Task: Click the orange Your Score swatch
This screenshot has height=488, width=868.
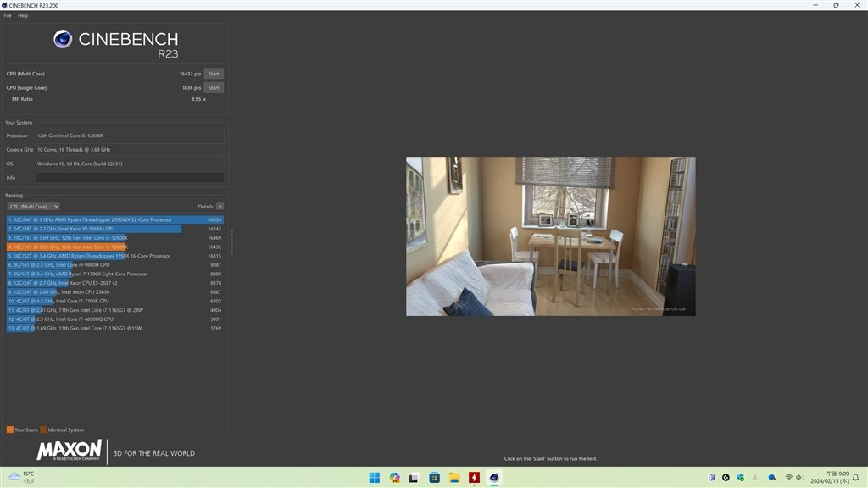Action: (9, 430)
